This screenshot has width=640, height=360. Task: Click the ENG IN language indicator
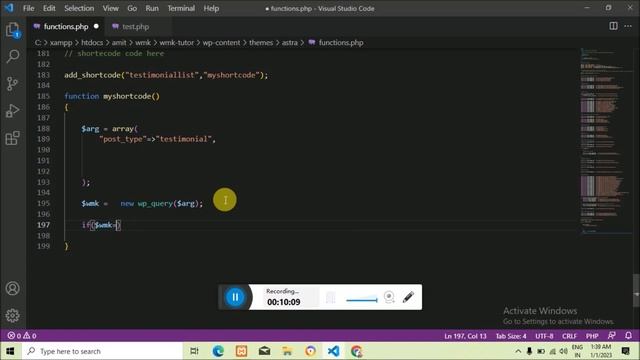pos(577,351)
